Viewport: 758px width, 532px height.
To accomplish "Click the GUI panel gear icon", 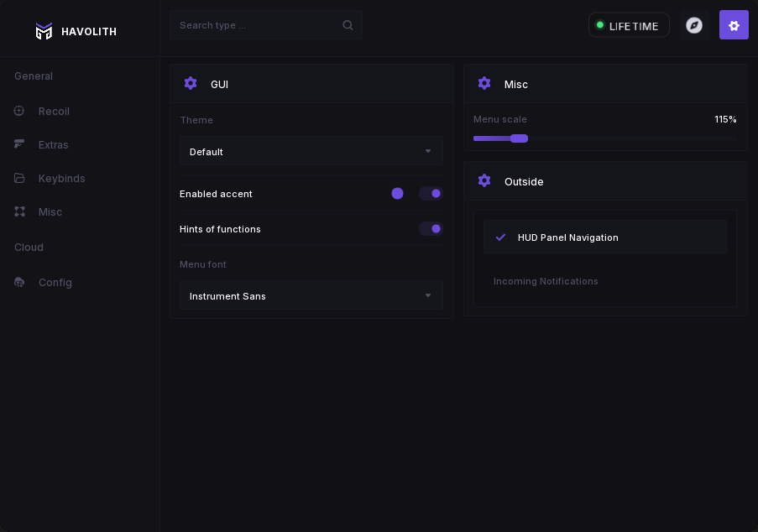I will coord(191,83).
